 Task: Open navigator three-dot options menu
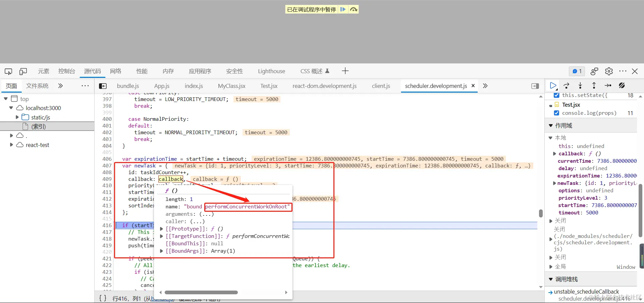(85, 86)
